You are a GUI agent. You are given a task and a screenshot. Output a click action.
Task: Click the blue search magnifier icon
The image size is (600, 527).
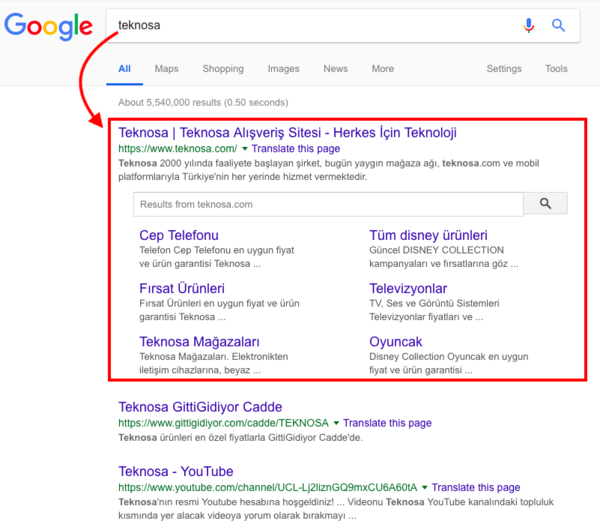pyautogui.click(x=558, y=25)
